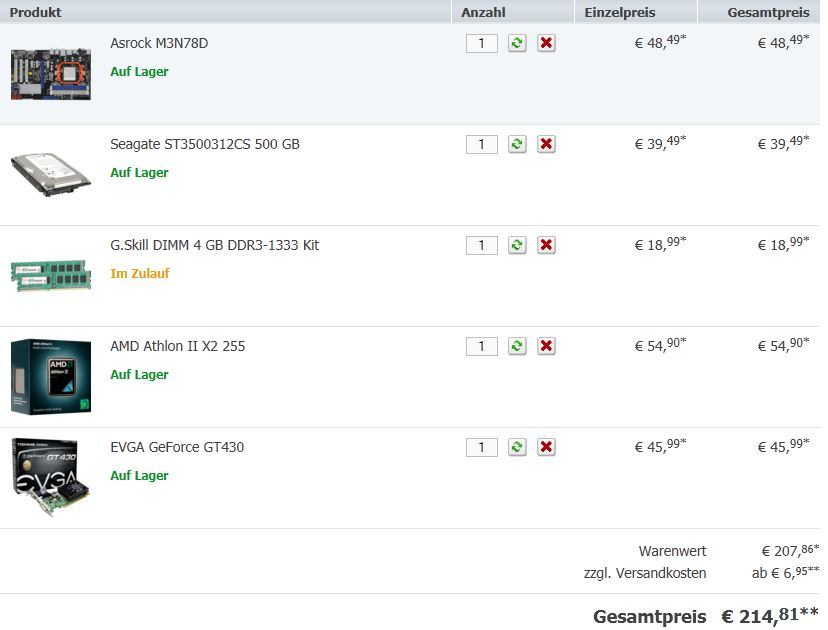Delete AMD Athlon II X2 255 item

(546, 346)
